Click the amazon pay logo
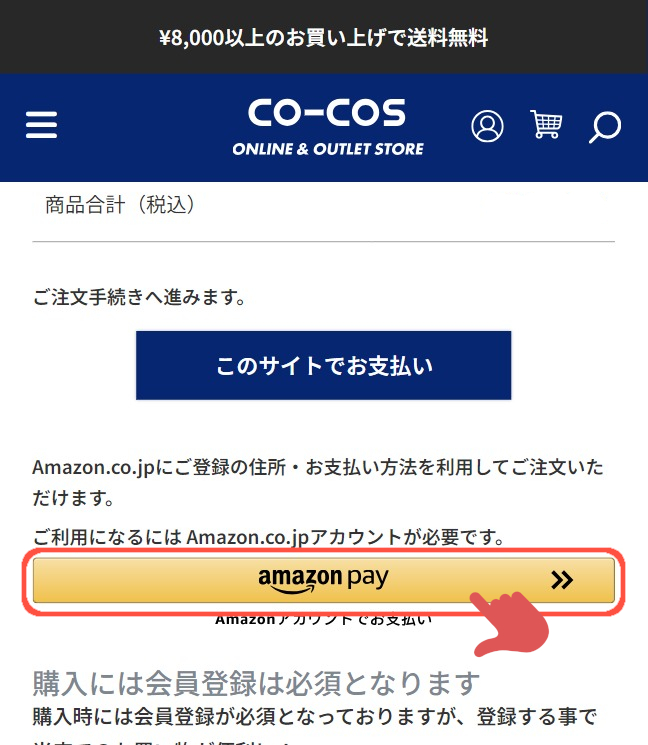 (x=323, y=579)
